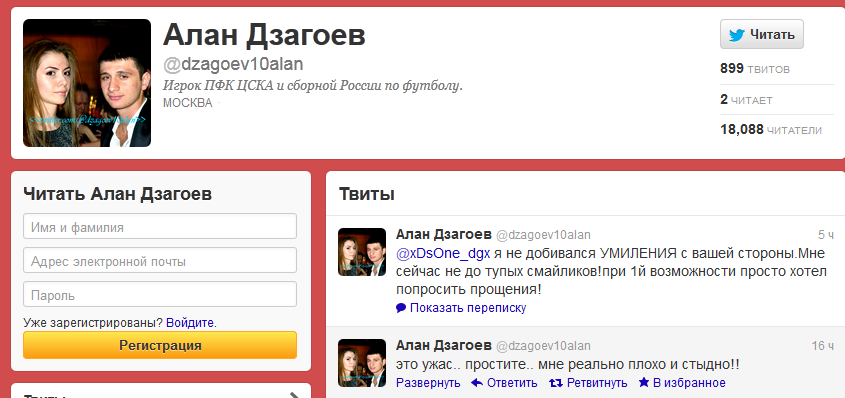Click Ретвитнуть on the second tweet
Viewport: 845px width, 398px height.
[597, 383]
